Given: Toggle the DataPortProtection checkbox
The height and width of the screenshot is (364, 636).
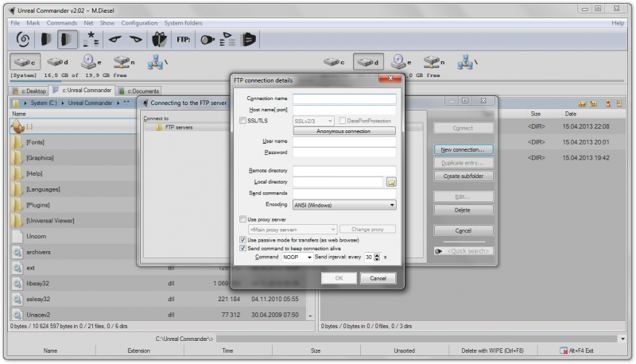Looking at the screenshot, I should pyautogui.click(x=343, y=120).
